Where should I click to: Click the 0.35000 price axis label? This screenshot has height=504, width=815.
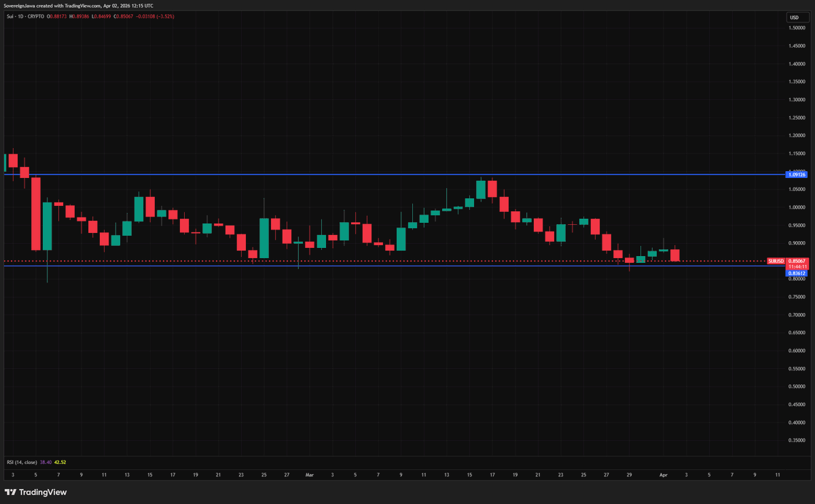(x=797, y=441)
